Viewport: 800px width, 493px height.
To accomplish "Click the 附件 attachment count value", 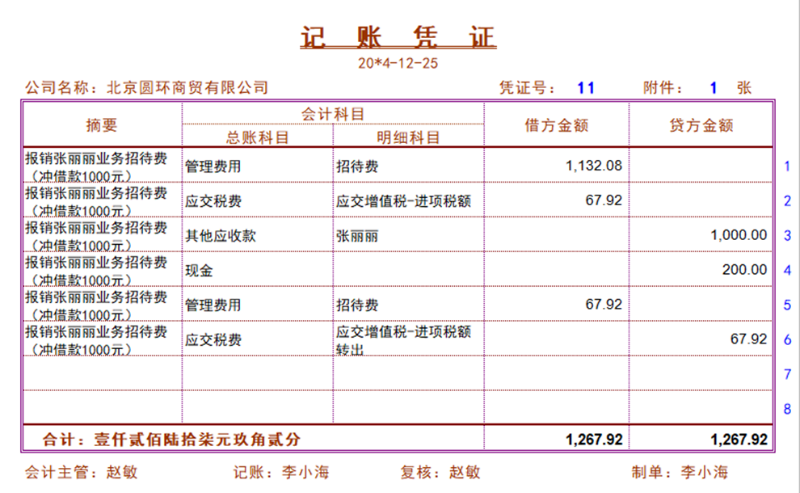I will tap(713, 88).
